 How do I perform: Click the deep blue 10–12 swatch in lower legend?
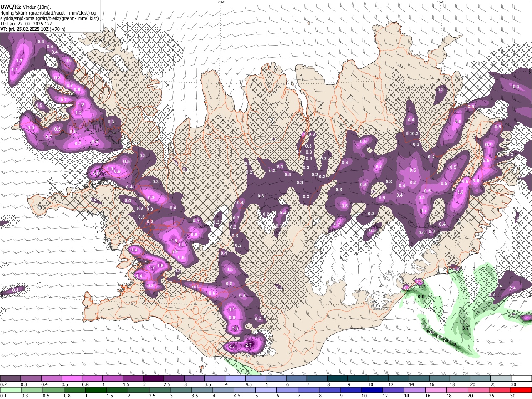[x=372, y=390]
